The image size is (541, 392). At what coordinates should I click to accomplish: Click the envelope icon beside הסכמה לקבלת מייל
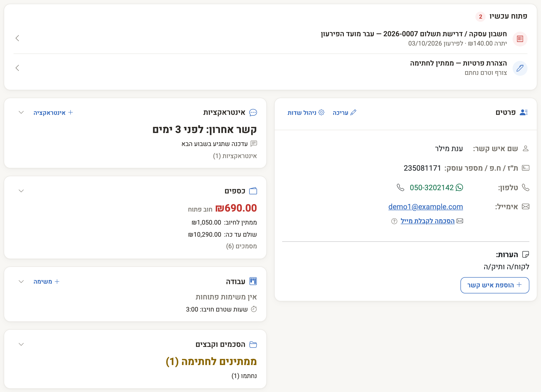[460, 221]
